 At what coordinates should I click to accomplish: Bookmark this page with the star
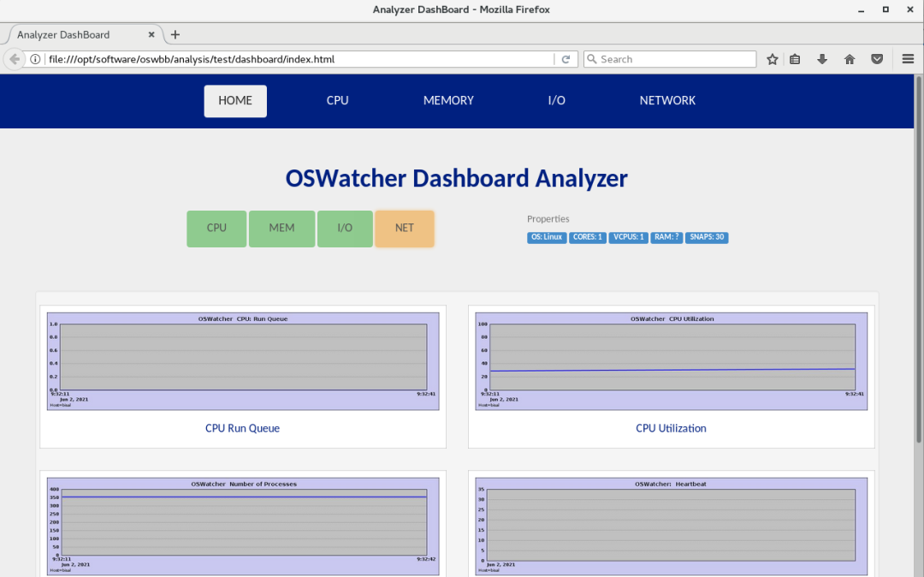tap(772, 59)
